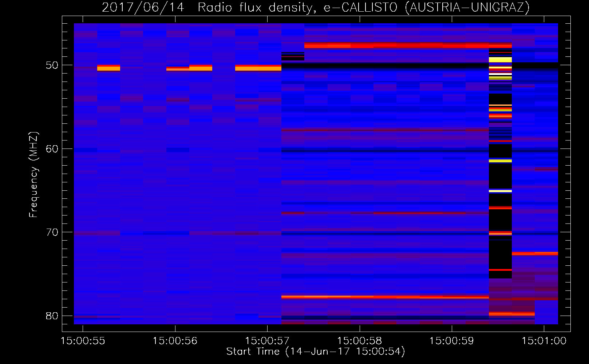Click the "Frequency (MHZ)" axis label
The image size is (589, 364).
coord(33,175)
